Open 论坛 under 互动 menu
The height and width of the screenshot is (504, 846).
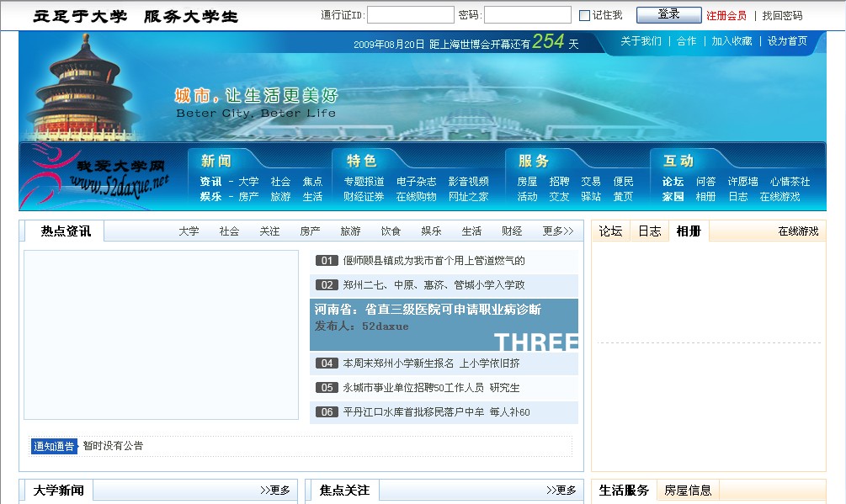click(x=673, y=182)
